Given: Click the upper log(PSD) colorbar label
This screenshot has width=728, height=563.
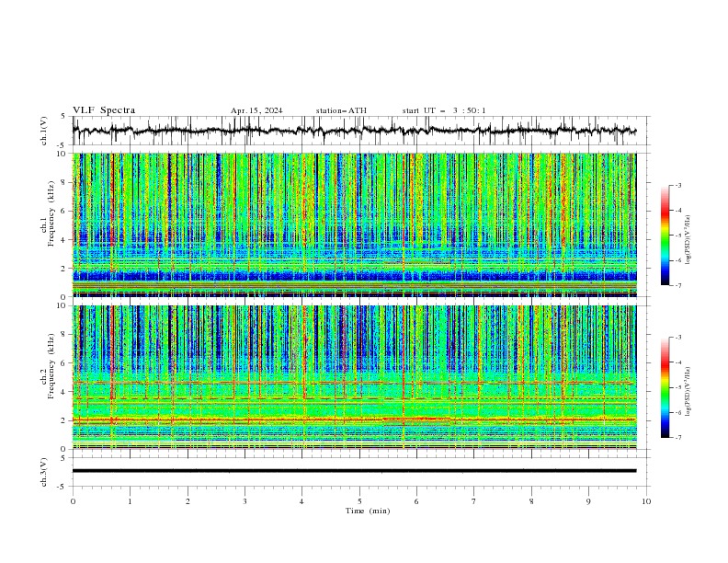Looking at the screenshot, I should click(x=688, y=240).
